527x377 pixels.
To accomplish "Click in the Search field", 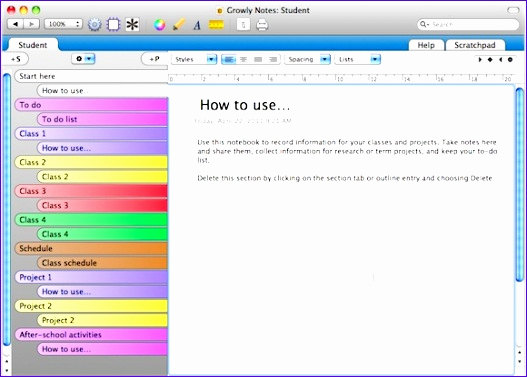I will (x=469, y=24).
